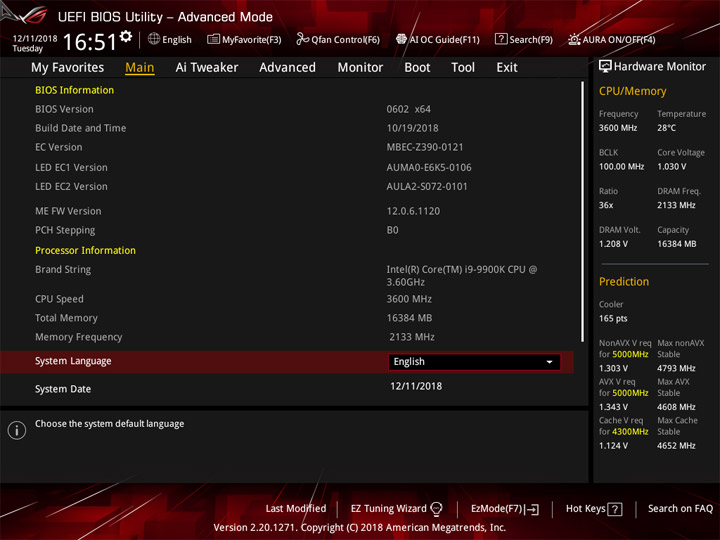
Task: Click the BIOS Information heading
Action: coord(74,90)
